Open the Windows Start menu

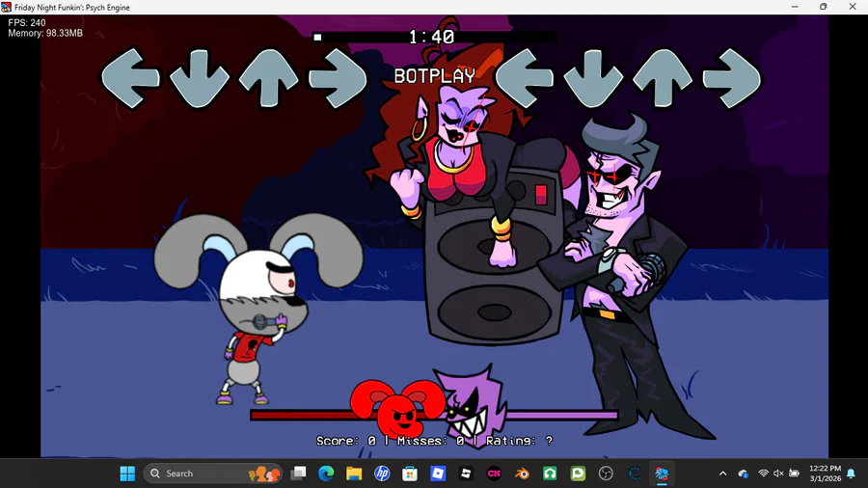point(127,474)
